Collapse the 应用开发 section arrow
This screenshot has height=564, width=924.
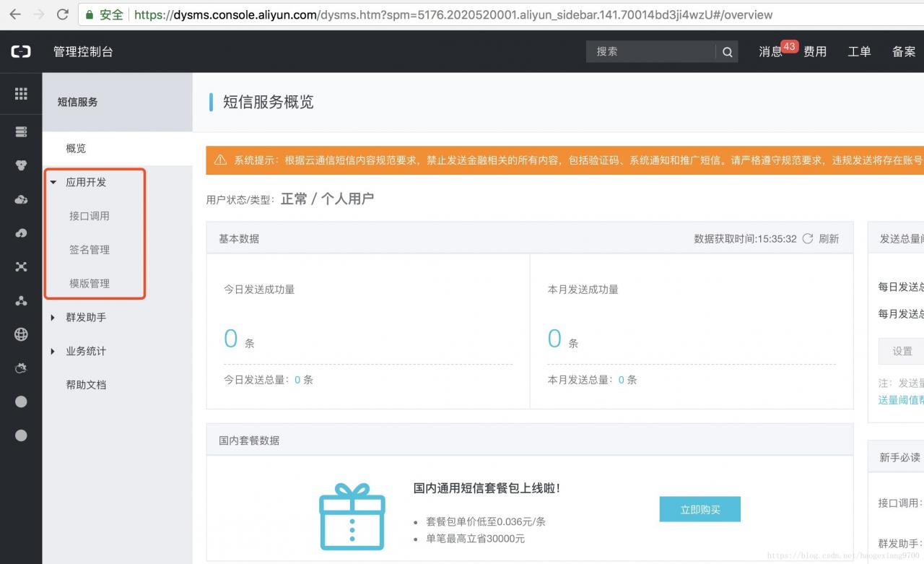pyautogui.click(x=53, y=182)
